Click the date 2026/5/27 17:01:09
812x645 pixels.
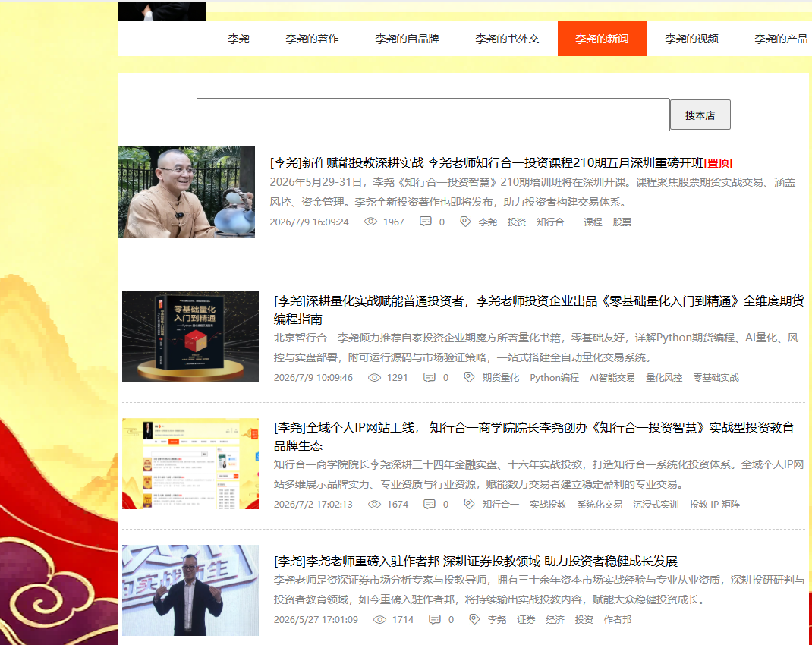coord(316,620)
